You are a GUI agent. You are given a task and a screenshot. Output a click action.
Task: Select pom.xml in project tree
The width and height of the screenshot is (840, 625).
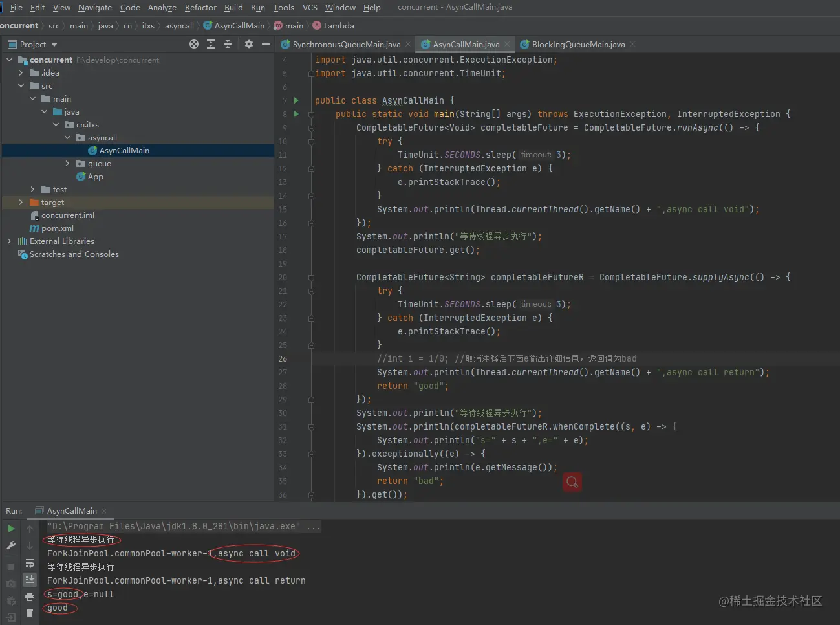[58, 228]
